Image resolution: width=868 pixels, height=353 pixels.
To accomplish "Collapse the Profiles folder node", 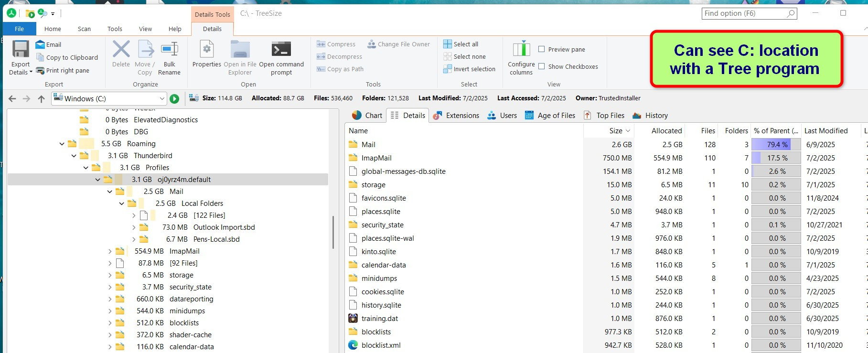I will tap(86, 168).
